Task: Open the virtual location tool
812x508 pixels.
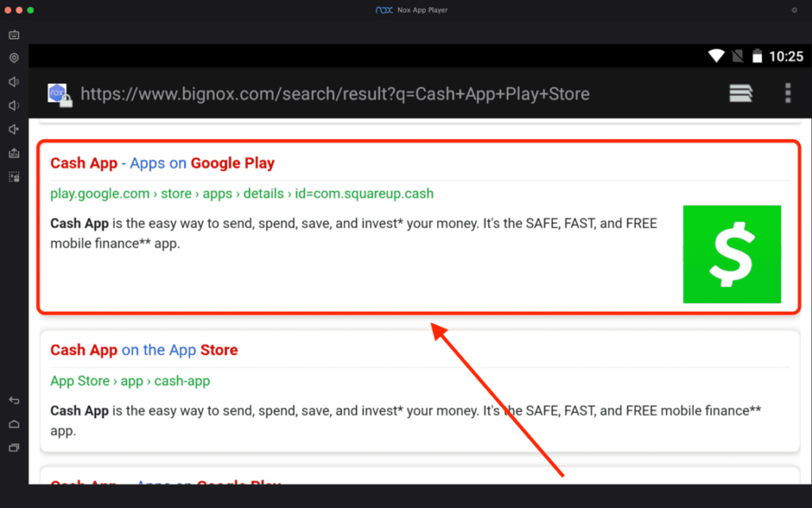Action: tap(14, 58)
